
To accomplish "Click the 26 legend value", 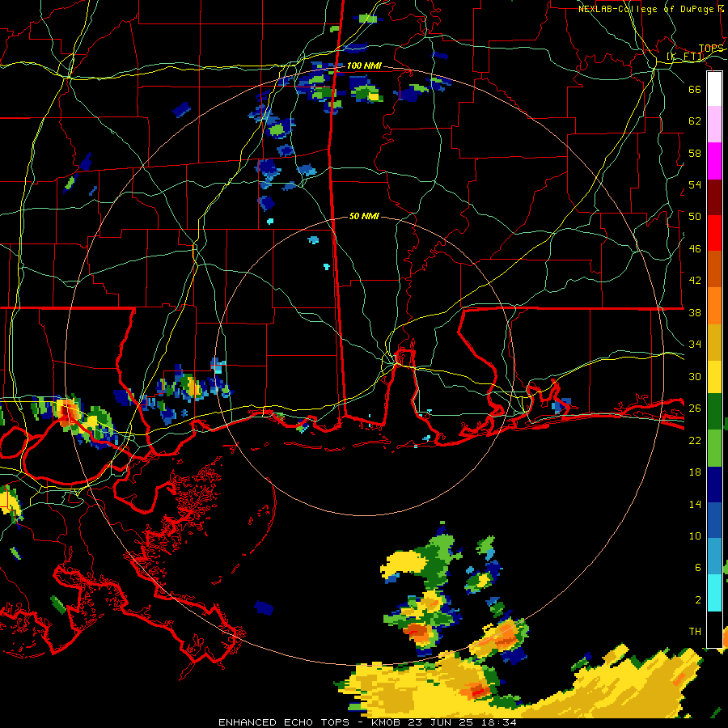I will [x=695, y=408].
